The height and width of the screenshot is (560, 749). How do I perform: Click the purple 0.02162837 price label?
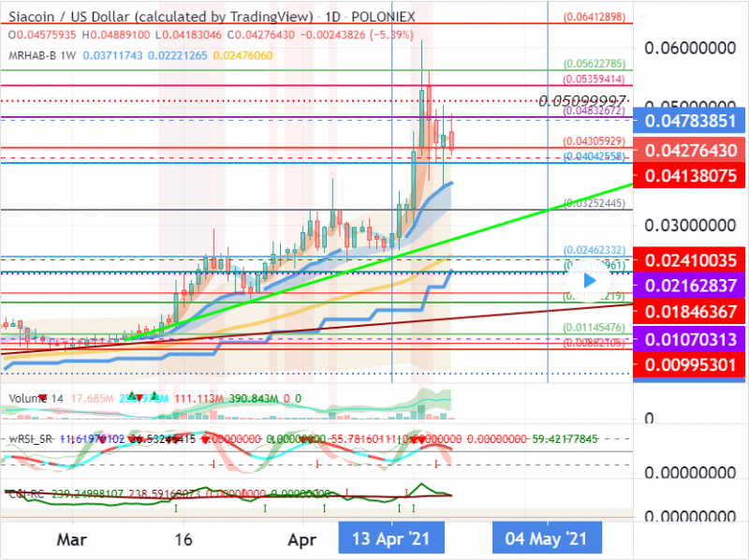(x=689, y=285)
